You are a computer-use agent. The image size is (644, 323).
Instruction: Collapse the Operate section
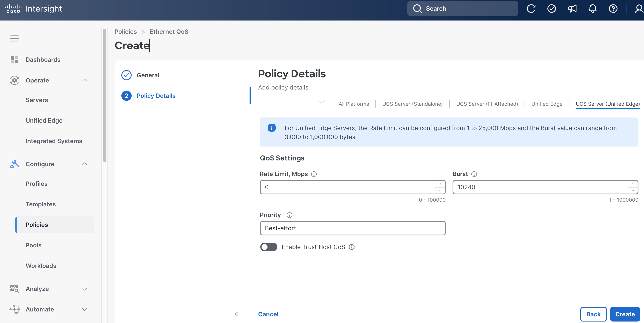[x=84, y=80]
